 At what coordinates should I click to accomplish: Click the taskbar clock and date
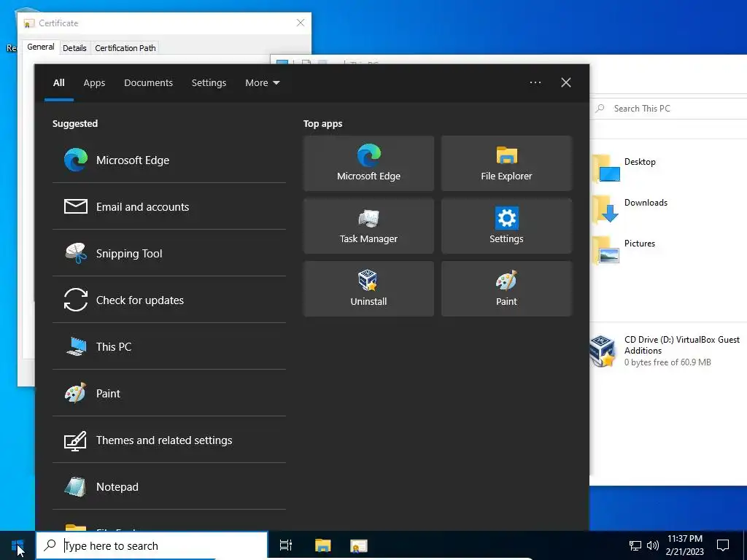click(x=684, y=545)
